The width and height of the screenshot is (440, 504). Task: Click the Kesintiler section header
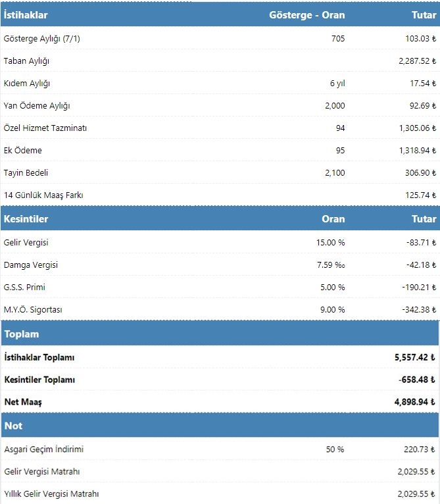coord(26,219)
